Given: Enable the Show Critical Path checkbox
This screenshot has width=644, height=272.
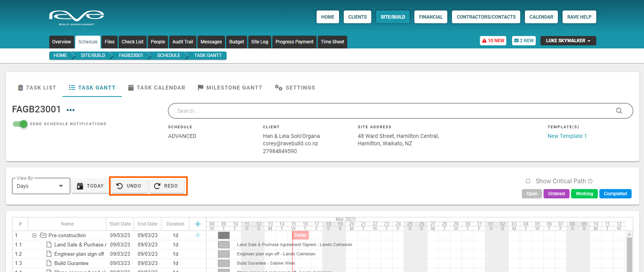Looking at the screenshot, I should click(x=528, y=181).
